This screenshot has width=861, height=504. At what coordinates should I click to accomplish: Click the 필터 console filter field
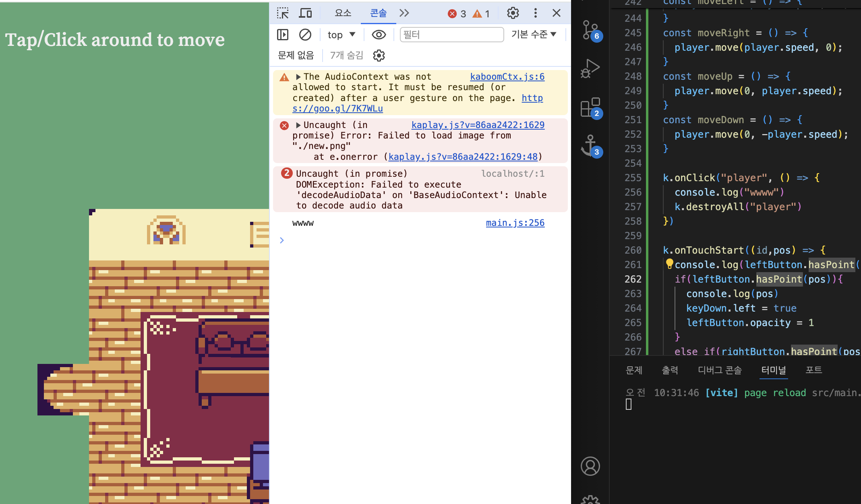pyautogui.click(x=451, y=35)
